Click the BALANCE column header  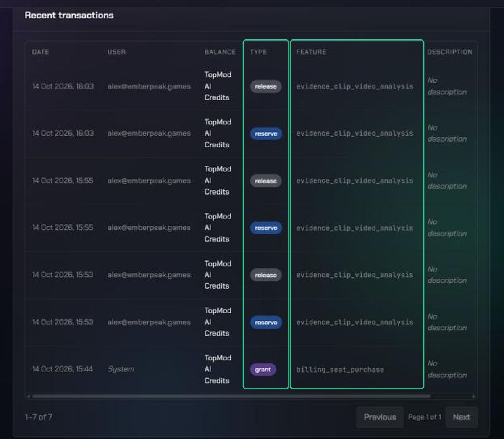[220, 52]
